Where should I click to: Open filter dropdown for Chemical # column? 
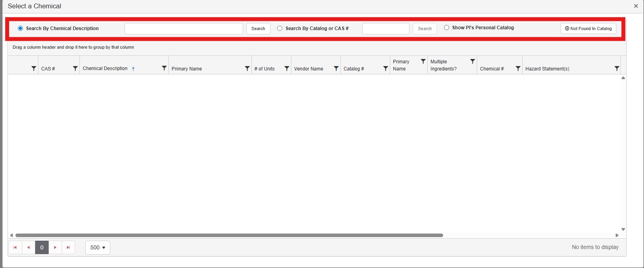pos(518,68)
